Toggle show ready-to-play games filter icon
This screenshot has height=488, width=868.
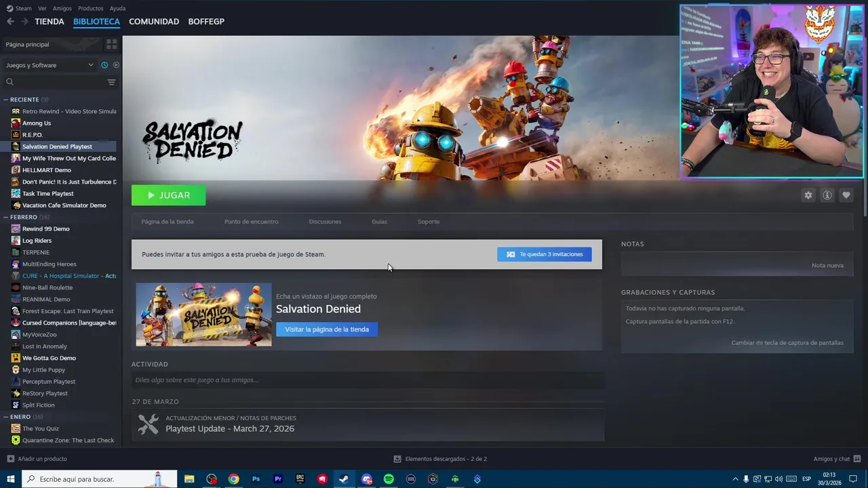coord(116,65)
